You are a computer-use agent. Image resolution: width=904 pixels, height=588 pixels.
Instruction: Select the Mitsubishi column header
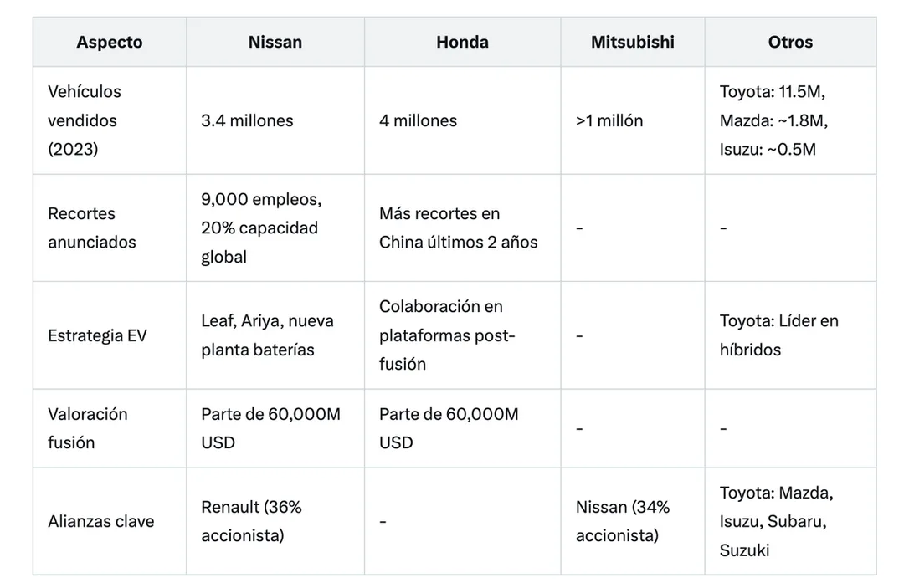point(633,42)
